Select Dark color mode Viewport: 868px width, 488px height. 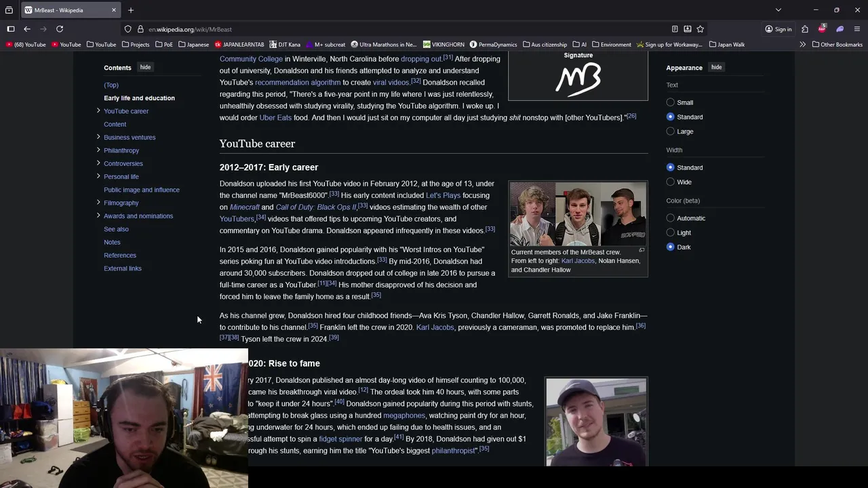(x=671, y=247)
